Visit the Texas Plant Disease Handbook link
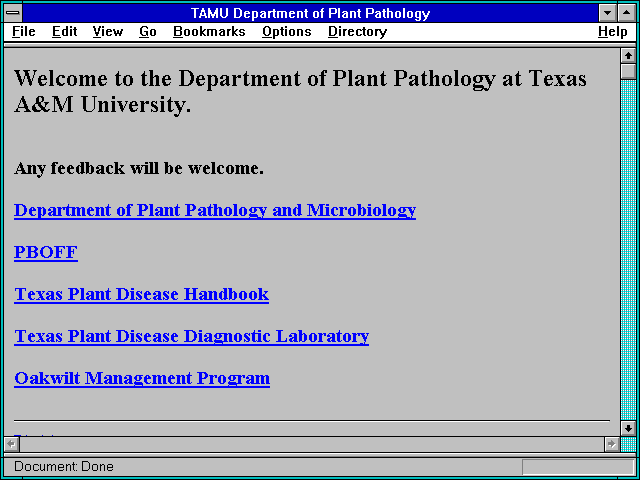 142,294
